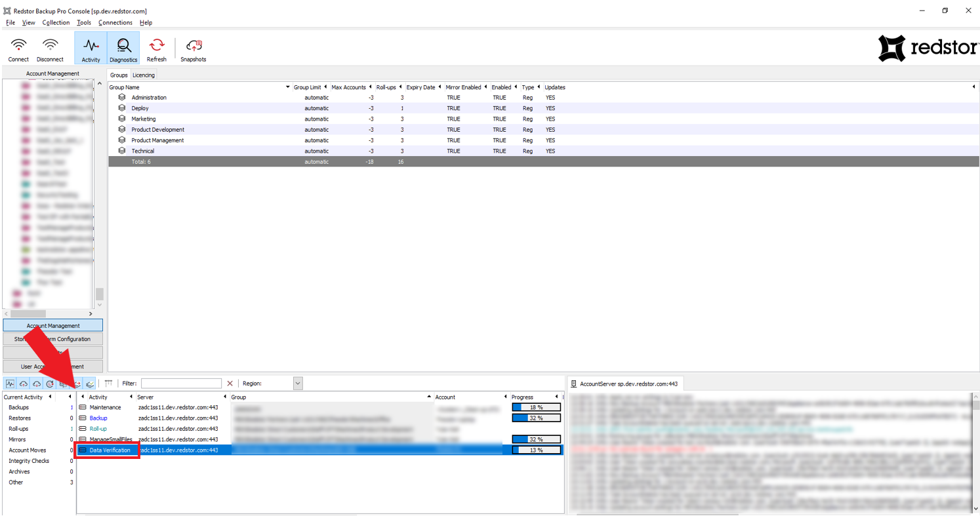This screenshot has width=980, height=516.
Task: Select Mirrors in Current Activity list
Action: [x=17, y=439]
